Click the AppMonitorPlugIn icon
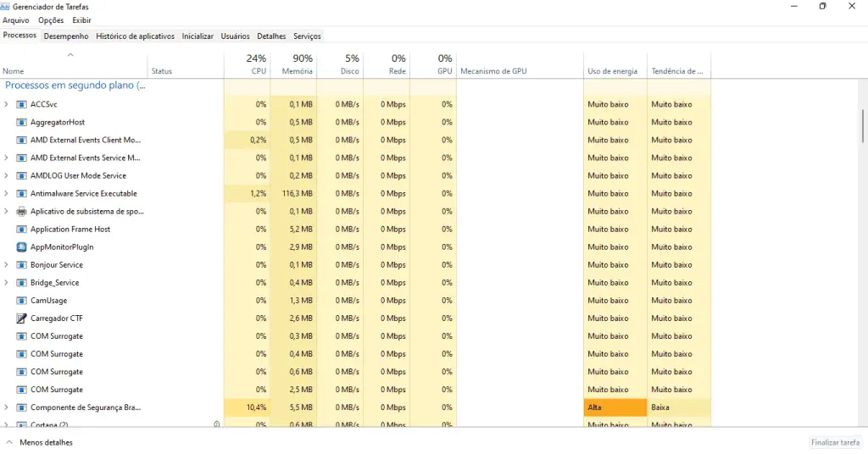This screenshot has width=868, height=454. pos(21,247)
